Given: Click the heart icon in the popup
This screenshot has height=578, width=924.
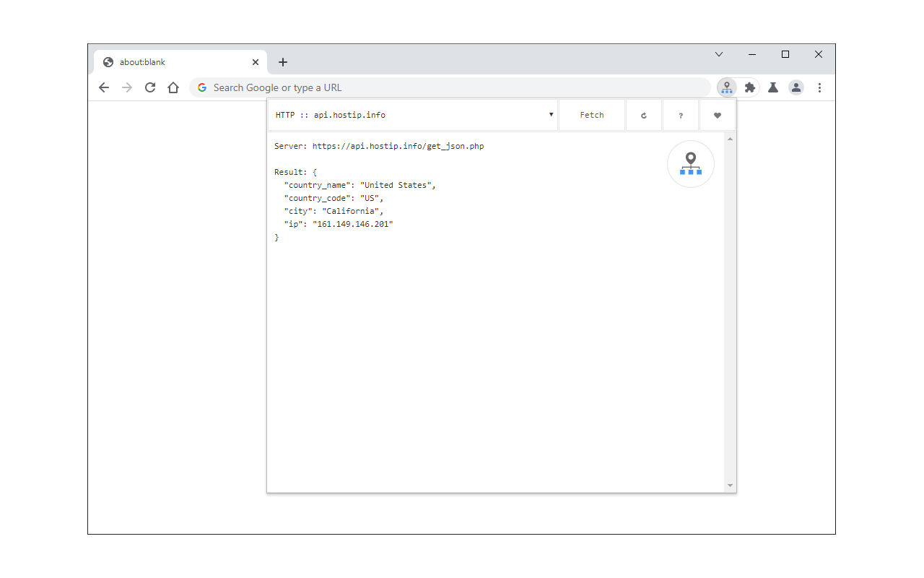Looking at the screenshot, I should pyautogui.click(x=718, y=116).
